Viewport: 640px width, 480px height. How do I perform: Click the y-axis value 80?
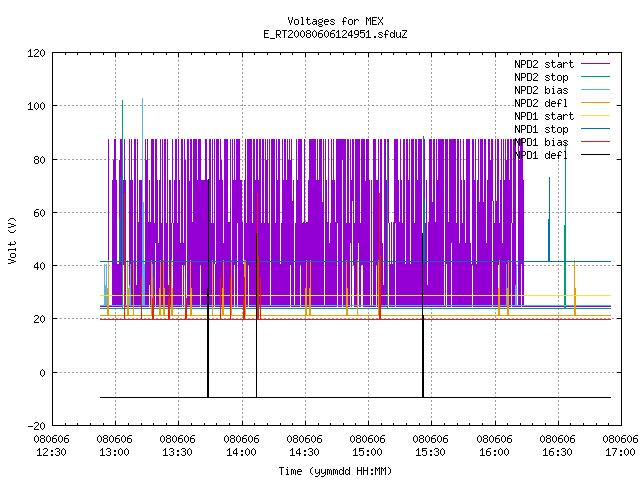(39, 160)
